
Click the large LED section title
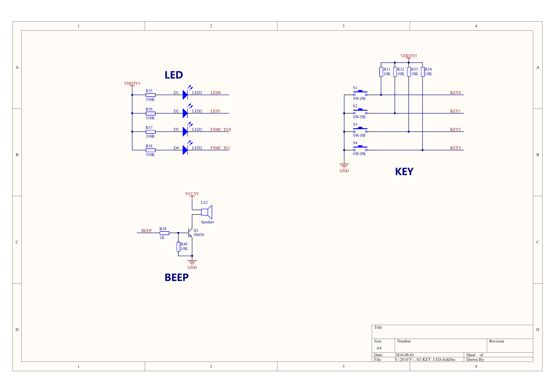pos(174,75)
